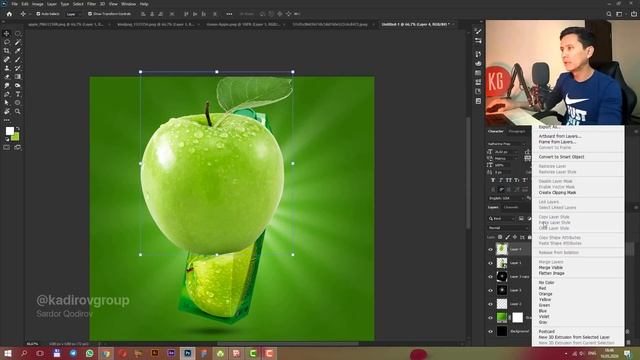Open the font family dropdown
Screen dimensions: 640x360
(507, 144)
